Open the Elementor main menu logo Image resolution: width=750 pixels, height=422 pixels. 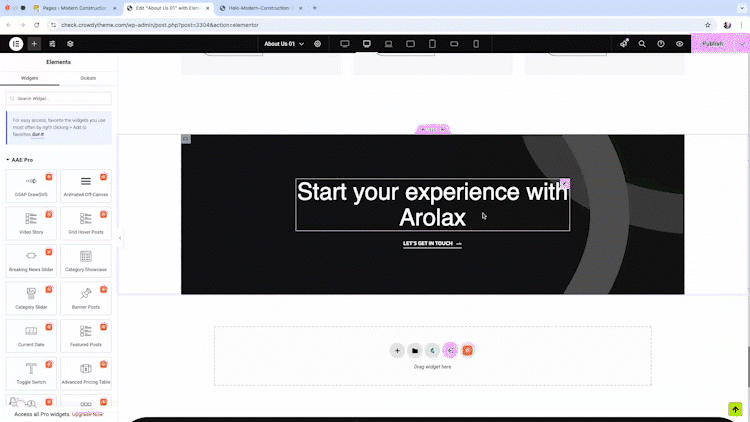(x=16, y=44)
